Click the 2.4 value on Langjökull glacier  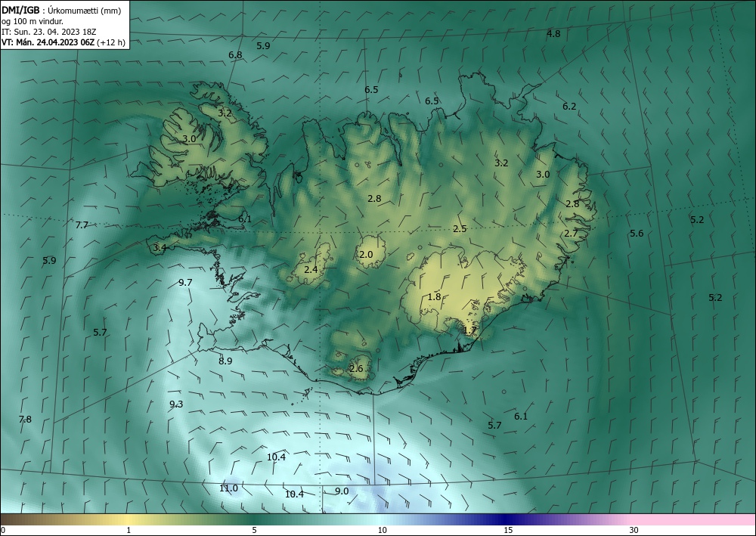coord(311,269)
